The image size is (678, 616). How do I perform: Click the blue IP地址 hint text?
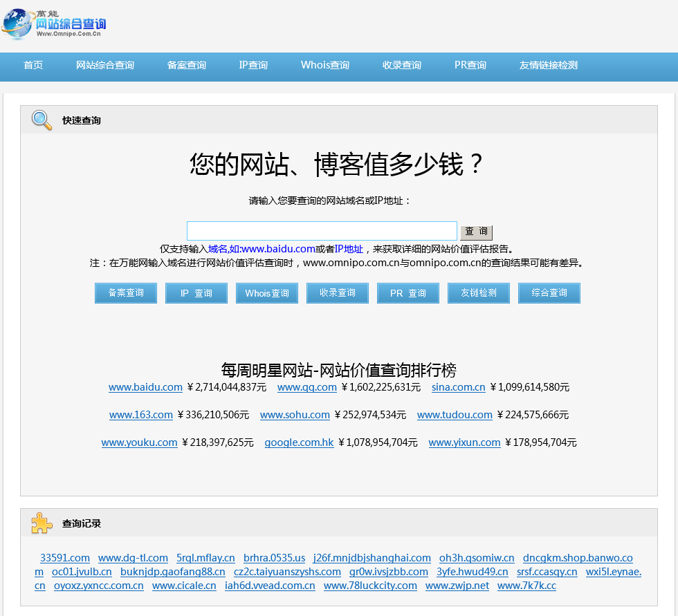349,250
